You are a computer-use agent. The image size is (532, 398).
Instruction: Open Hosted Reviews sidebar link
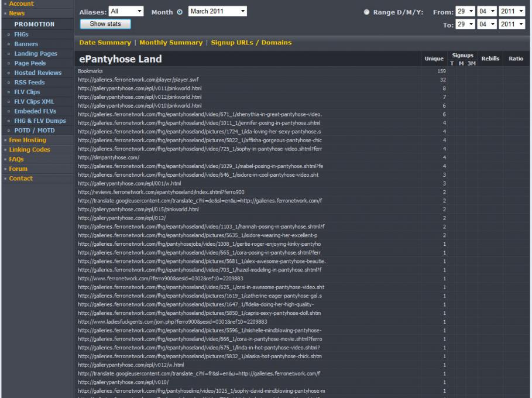(x=38, y=73)
